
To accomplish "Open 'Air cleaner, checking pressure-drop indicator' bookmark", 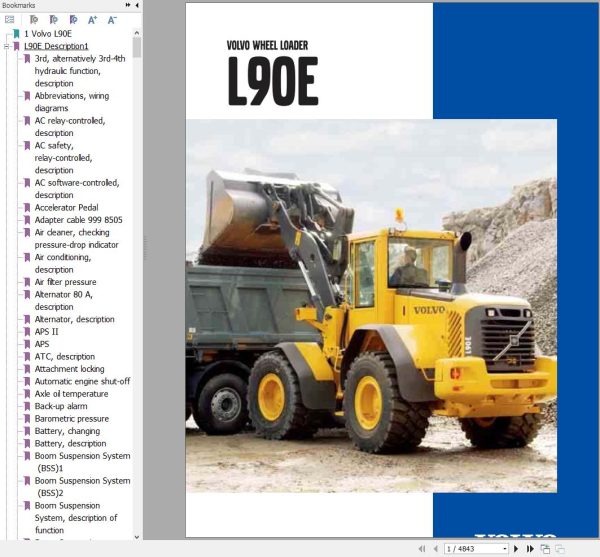I will click(77, 238).
